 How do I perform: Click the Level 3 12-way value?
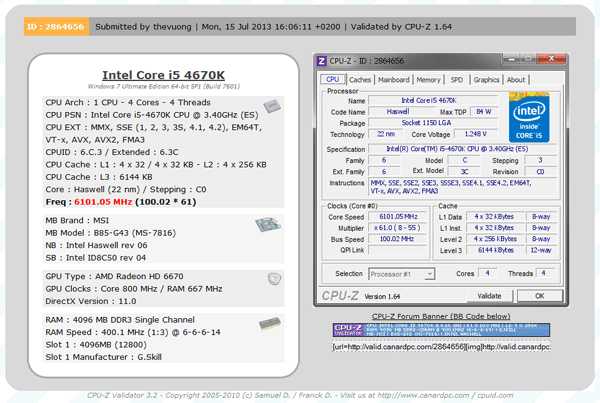[x=541, y=250]
